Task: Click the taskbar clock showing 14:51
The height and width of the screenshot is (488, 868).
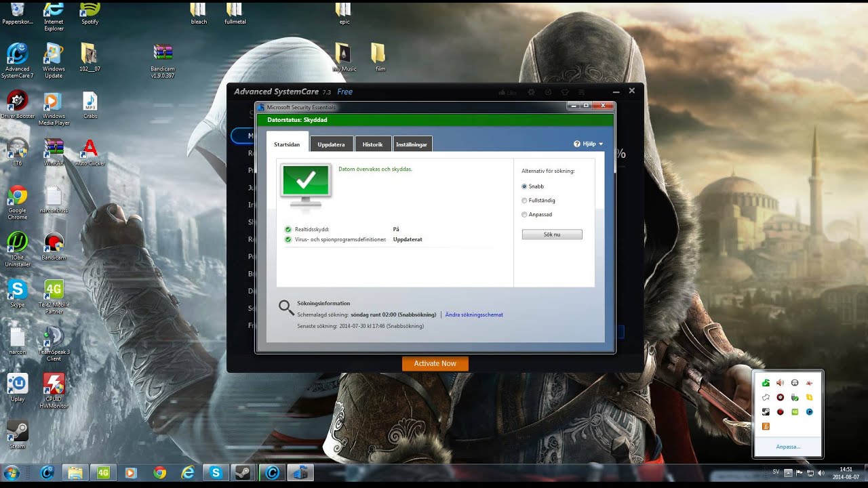Action: pyautogui.click(x=846, y=472)
